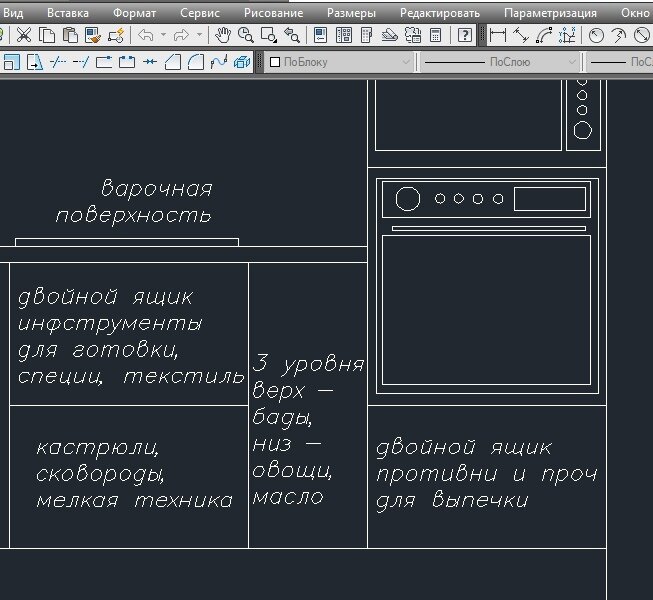
Task: Select the Zoom Realtime tool
Action: 246,35
